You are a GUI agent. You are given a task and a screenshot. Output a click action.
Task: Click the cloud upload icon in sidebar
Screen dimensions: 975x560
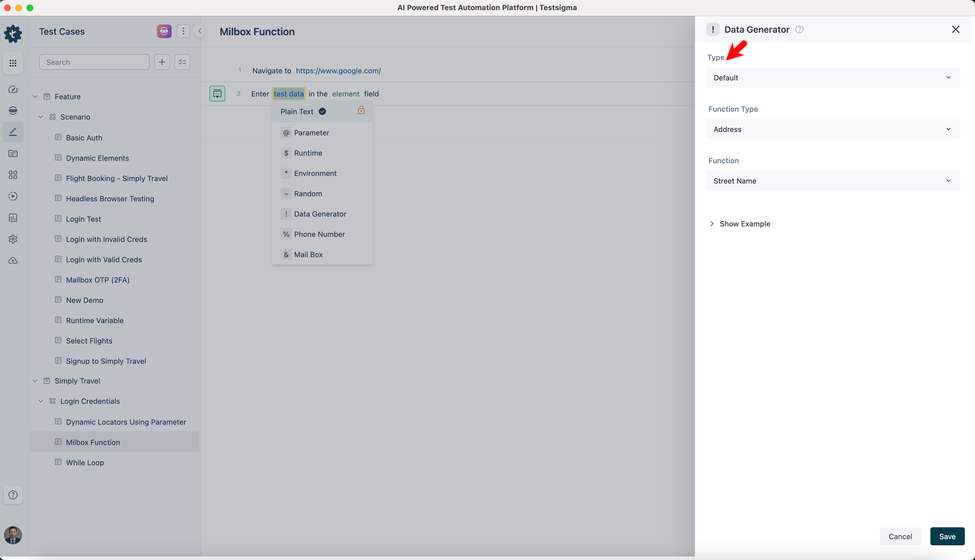[13, 261]
